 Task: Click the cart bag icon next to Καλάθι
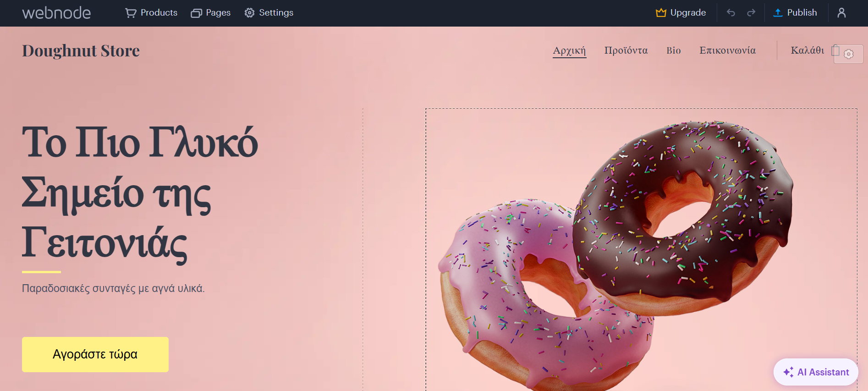pyautogui.click(x=835, y=50)
